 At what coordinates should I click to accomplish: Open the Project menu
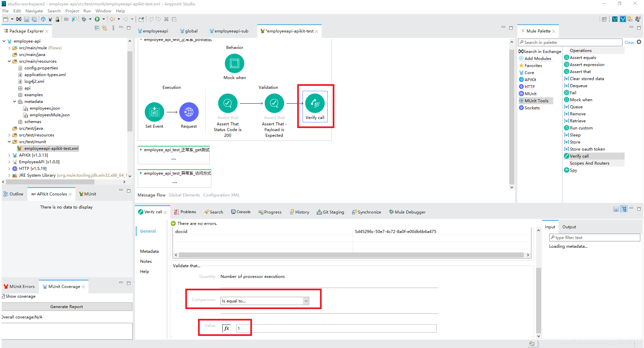(72, 11)
